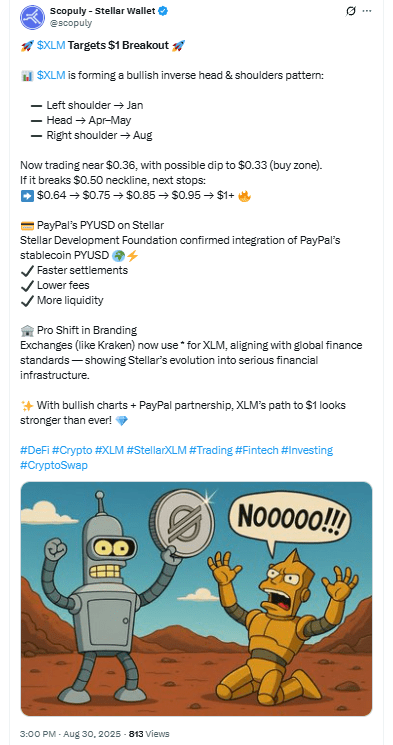Image resolution: width=393 pixels, height=745 pixels.
Task: Open the @scopuly handle link
Action: pyautogui.click(x=70, y=23)
